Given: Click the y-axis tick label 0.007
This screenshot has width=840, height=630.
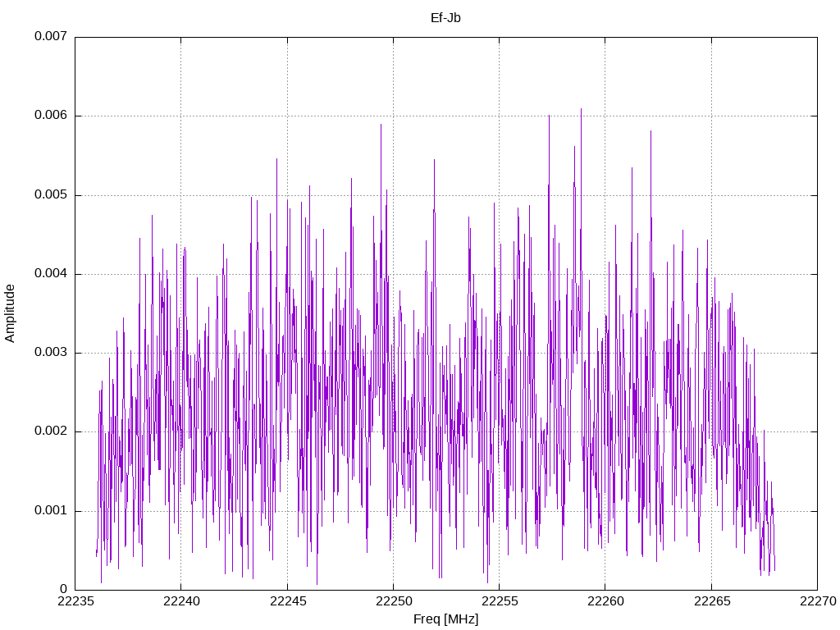Looking at the screenshot, I should coord(51,36).
